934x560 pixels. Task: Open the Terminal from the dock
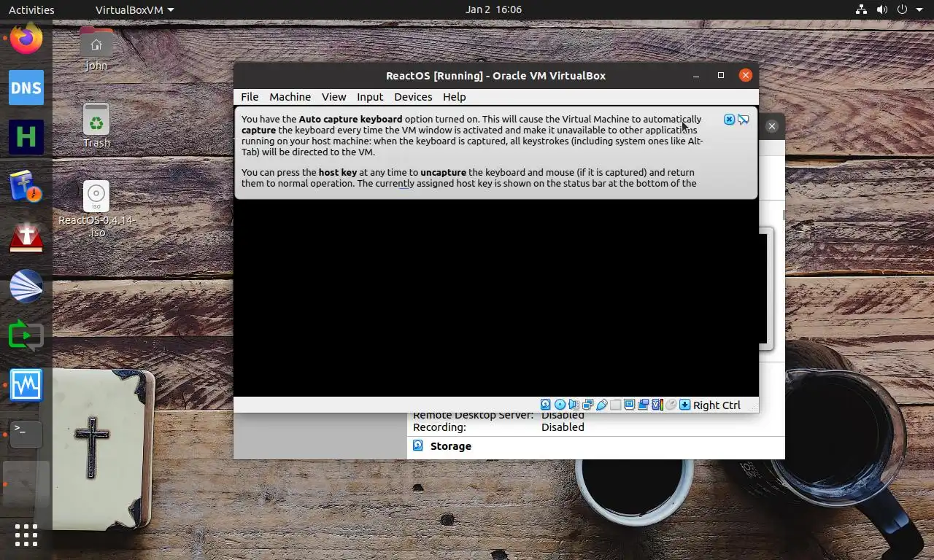26,435
